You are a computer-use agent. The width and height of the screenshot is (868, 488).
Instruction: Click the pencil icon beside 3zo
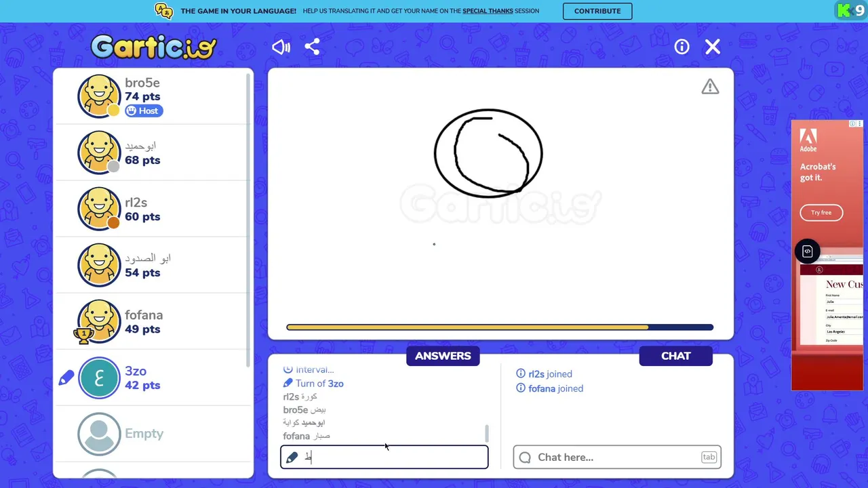(66, 378)
